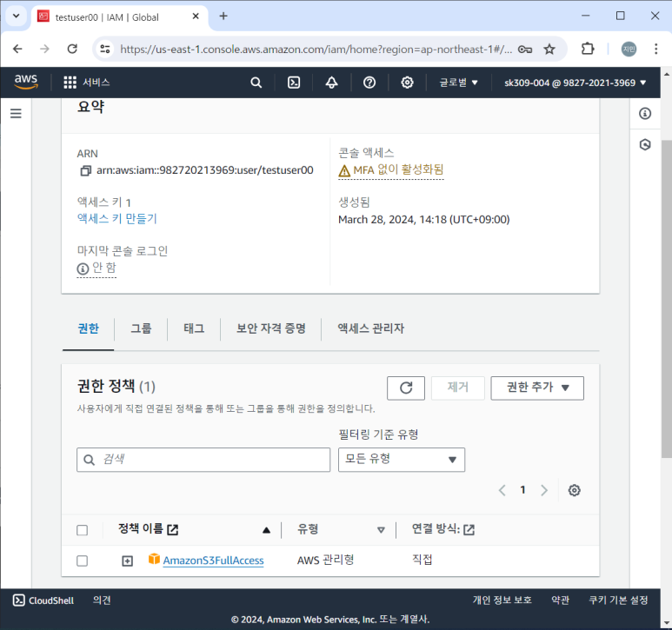
Task: Open 쿠키 기본 설정 link
Action: (x=618, y=600)
